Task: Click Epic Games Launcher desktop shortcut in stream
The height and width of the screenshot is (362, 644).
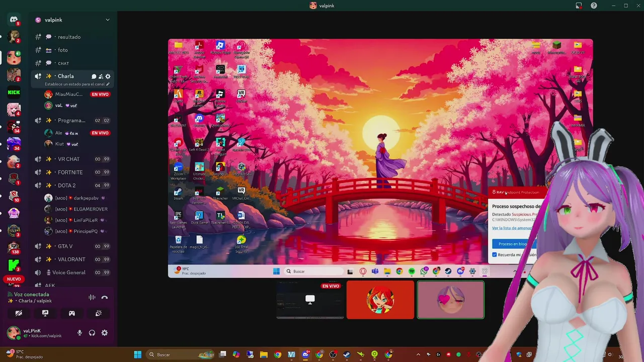Action: pyautogui.click(x=178, y=220)
